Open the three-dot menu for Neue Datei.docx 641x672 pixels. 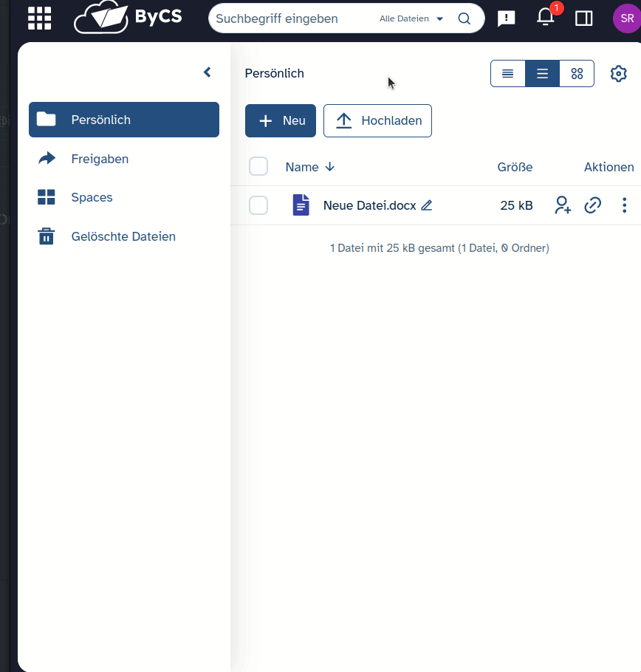click(x=624, y=205)
